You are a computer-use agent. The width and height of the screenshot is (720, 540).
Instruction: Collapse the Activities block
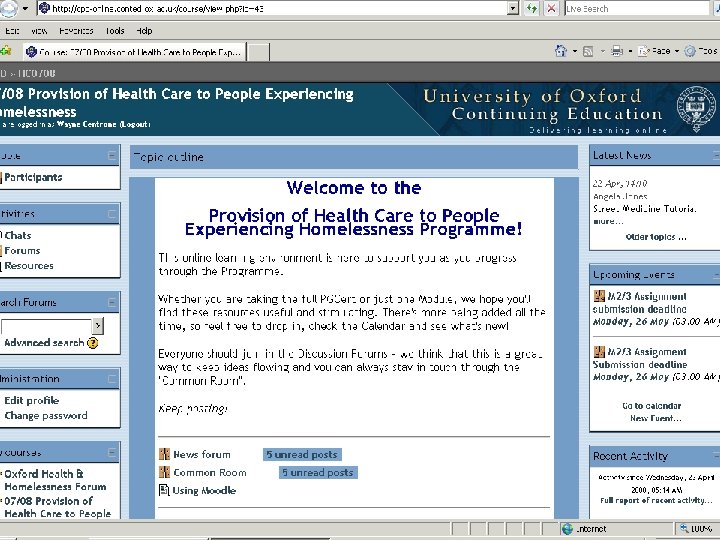(112, 214)
